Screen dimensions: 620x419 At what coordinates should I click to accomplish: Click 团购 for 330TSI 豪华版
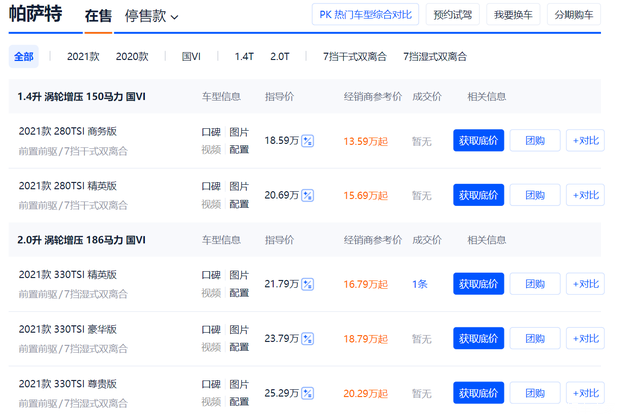pos(535,338)
